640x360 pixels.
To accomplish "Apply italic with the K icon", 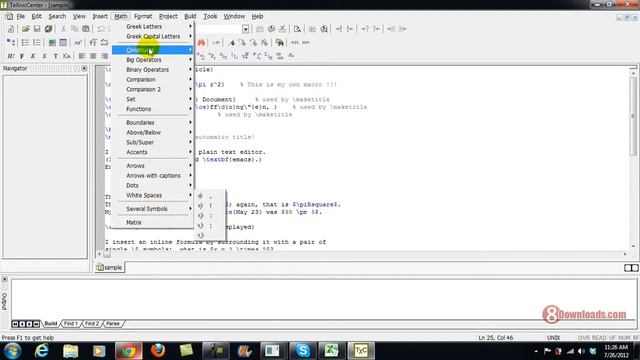I will point(33,56).
